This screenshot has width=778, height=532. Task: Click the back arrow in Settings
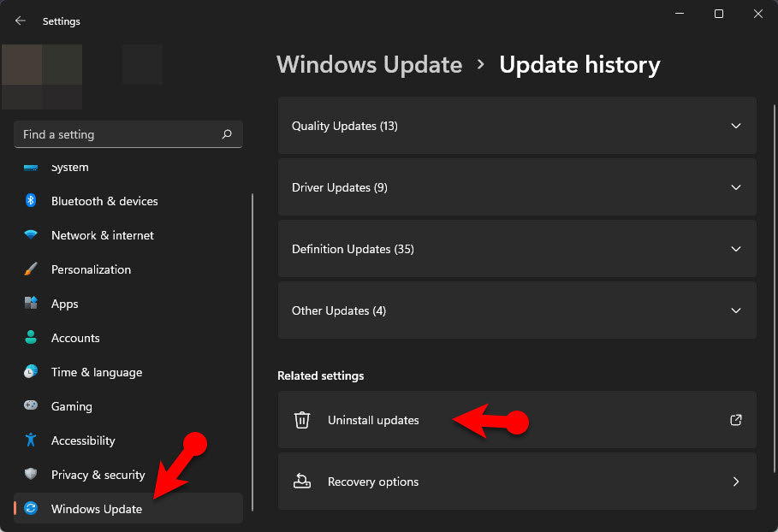point(21,21)
